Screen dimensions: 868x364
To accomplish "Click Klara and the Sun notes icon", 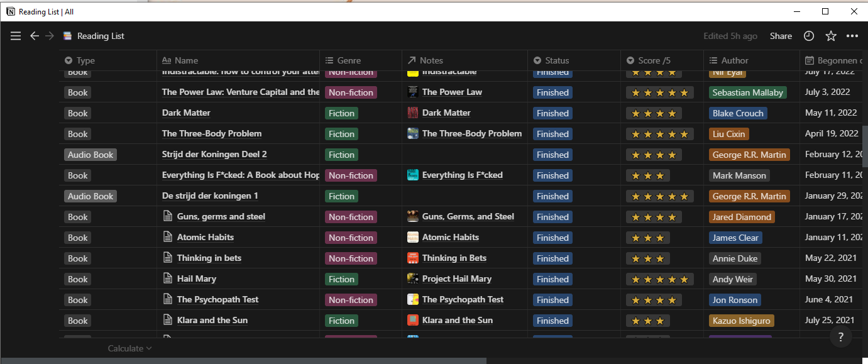I will [413, 320].
